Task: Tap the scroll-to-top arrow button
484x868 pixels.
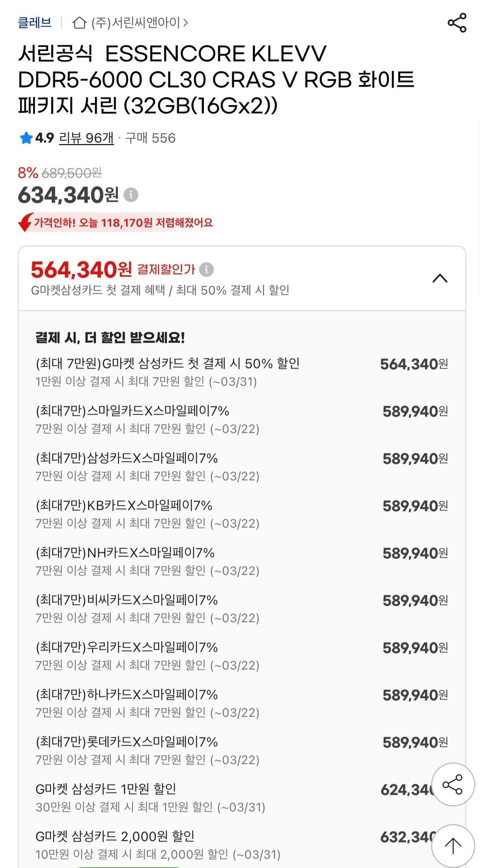Action: 453,846
